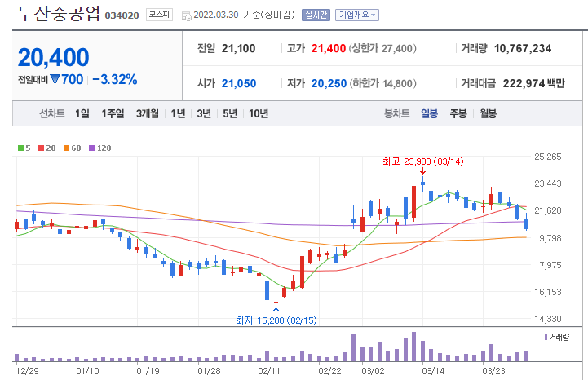
Task: Click the 17,975 price axis label
Action: pyautogui.click(x=548, y=265)
